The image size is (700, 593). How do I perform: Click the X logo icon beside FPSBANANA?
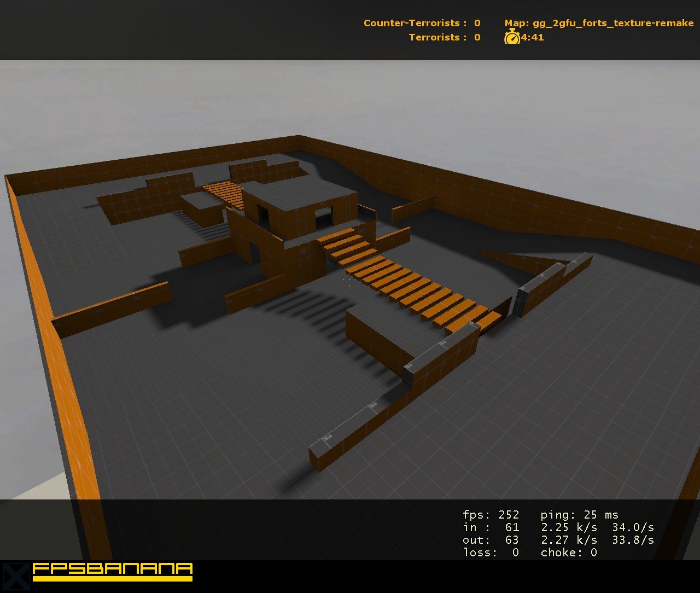click(15, 577)
